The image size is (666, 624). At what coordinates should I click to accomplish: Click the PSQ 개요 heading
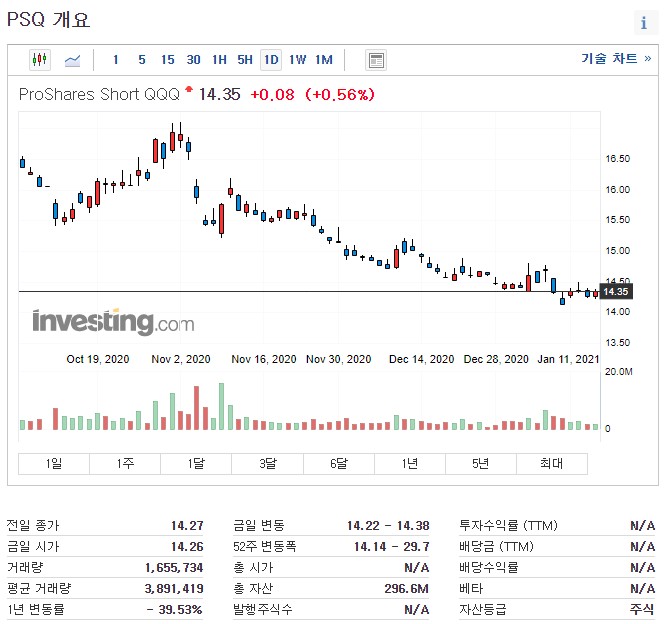(x=48, y=20)
